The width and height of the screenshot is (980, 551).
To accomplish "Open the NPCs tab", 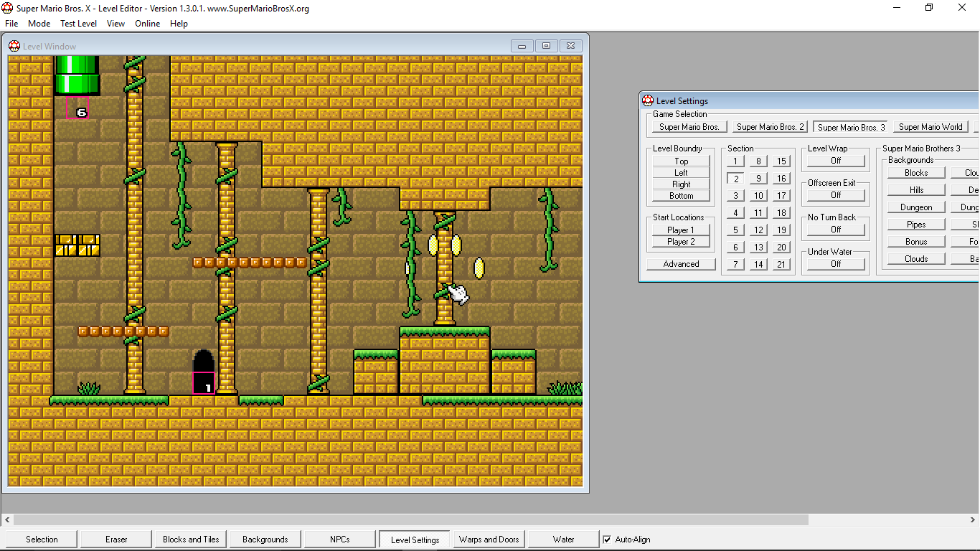I will tap(340, 540).
